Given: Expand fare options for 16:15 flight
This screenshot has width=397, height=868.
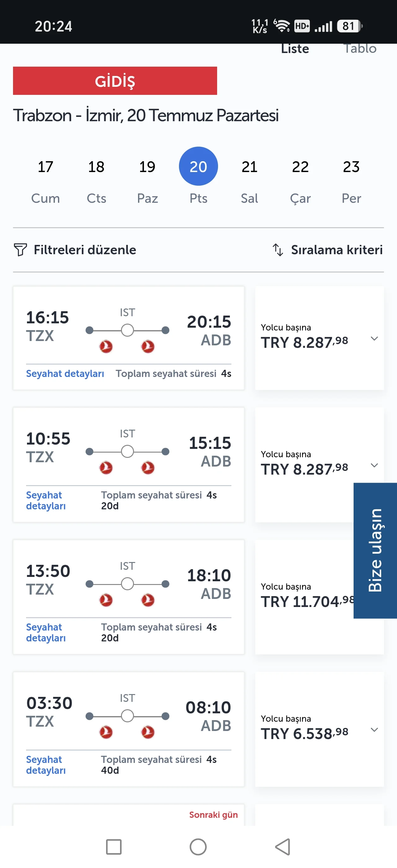Looking at the screenshot, I should [374, 338].
